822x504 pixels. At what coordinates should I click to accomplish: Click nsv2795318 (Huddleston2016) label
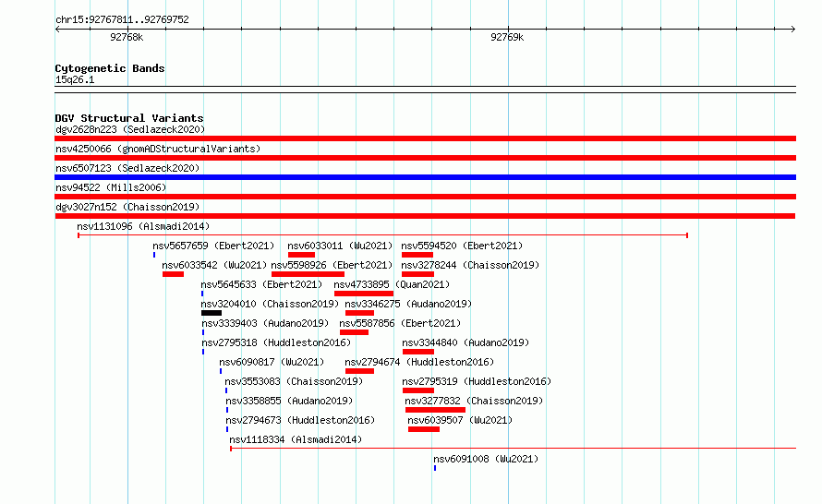276,342
